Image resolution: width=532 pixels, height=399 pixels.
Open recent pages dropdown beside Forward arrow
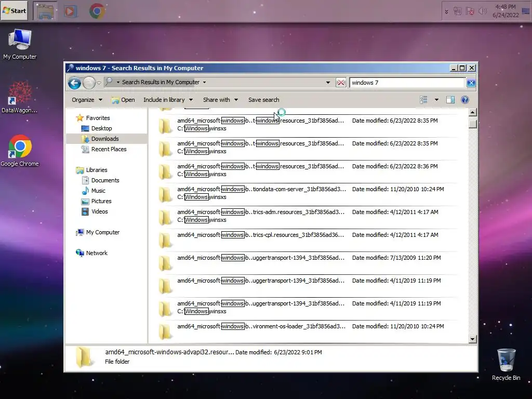click(99, 83)
